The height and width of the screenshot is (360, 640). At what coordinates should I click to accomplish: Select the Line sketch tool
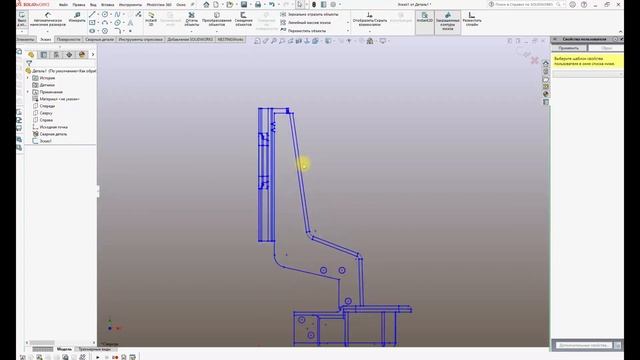pyautogui.click(x=92, y=14)
